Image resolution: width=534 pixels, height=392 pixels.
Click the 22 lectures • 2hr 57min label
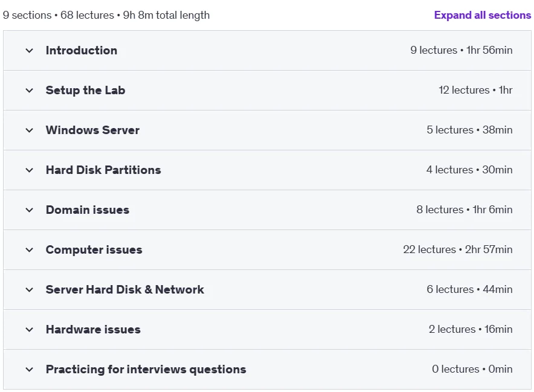458,249
